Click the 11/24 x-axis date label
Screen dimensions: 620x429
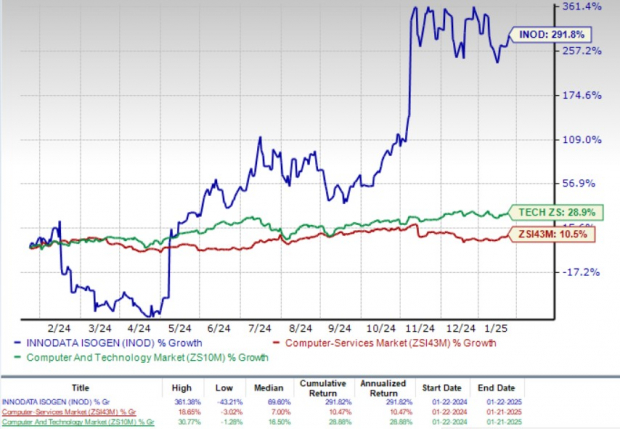click(x=420, y=329)
